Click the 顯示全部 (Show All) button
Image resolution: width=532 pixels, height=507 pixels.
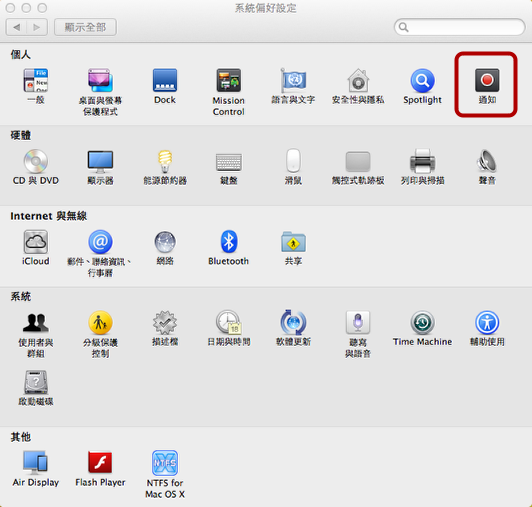pos(86,27)
